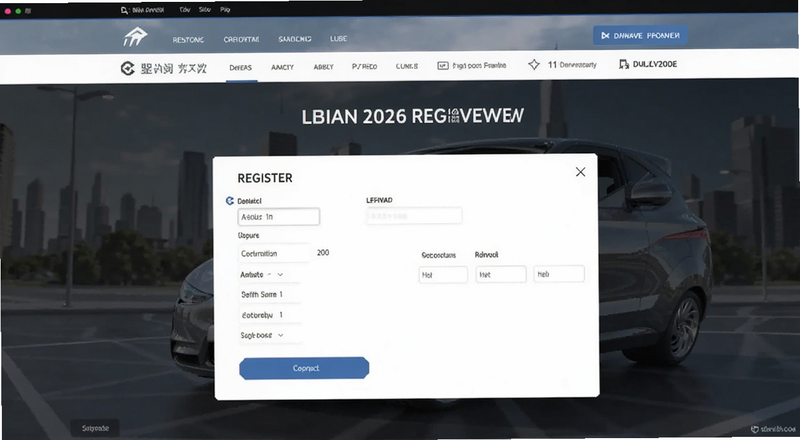
Task: Click the Coctirmition input field
Action: (x=274, y=254)
